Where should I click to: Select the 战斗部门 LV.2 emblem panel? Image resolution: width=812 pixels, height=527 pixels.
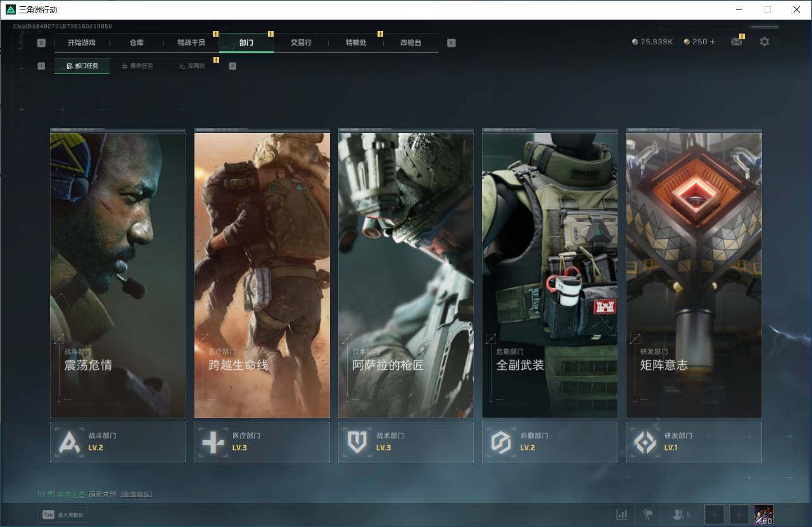point(118,442)
